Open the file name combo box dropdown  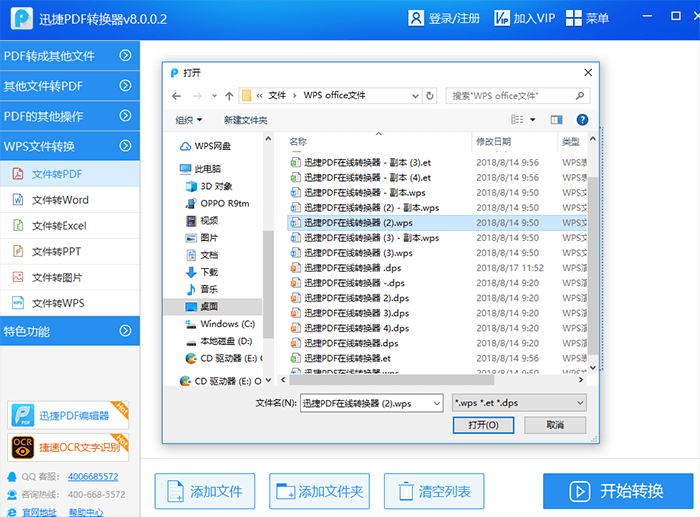click(437, 403)
